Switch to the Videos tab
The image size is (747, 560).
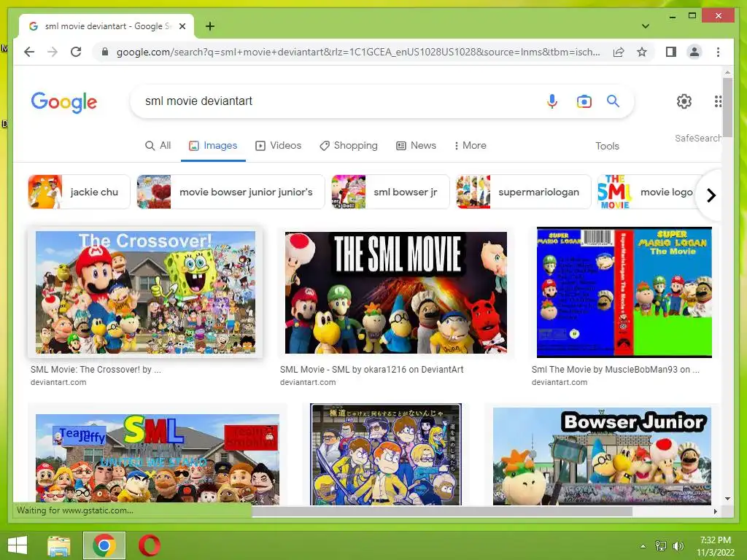pyautogui.click(x=279, y=146)
